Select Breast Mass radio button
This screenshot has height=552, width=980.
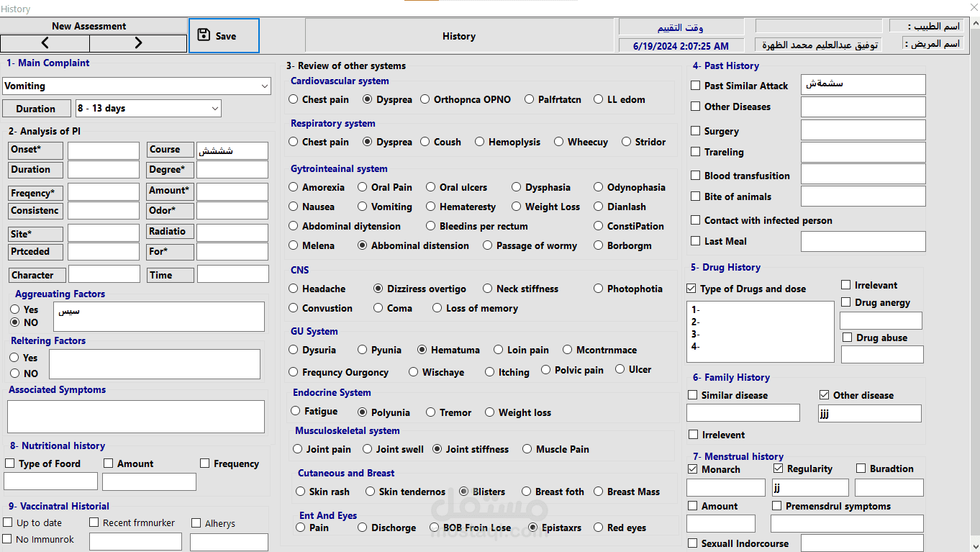point(599,492)
